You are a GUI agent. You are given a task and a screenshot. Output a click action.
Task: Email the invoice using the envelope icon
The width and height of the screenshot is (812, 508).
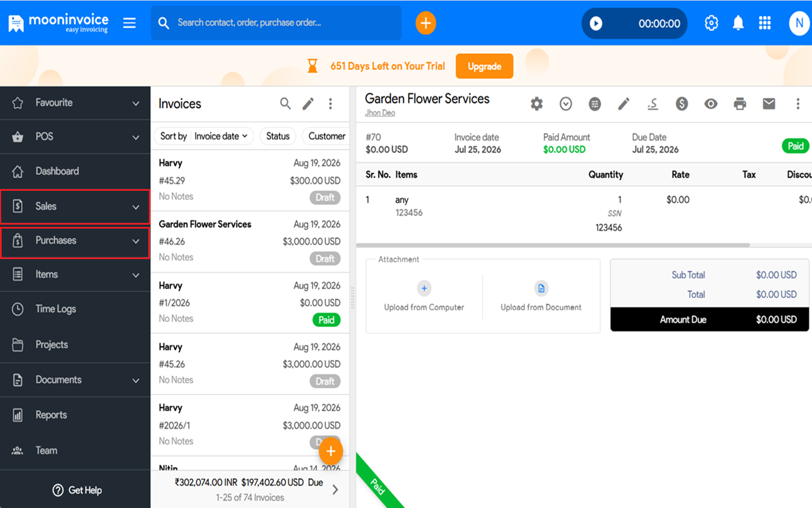[x=769, y=103]
